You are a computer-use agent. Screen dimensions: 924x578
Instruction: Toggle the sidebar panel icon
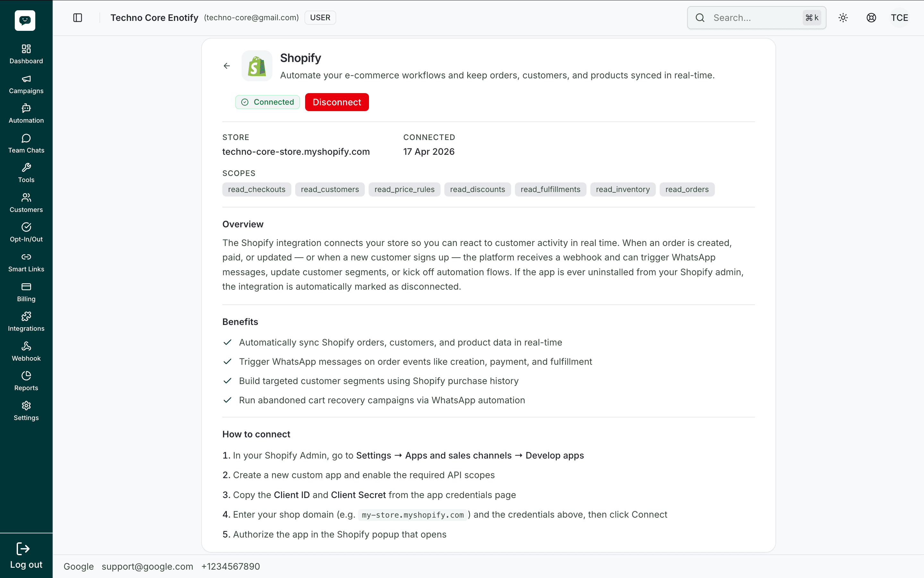(78, 18)
